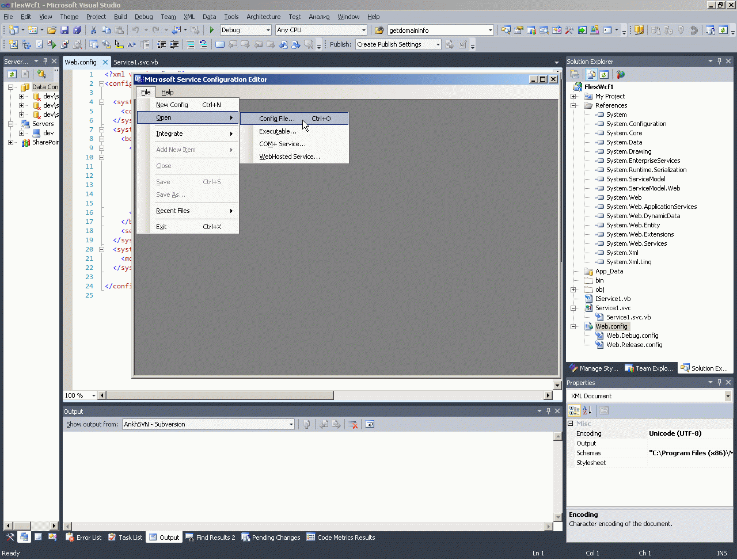Click the code editor horizontal scrollbar
The height and width of the screenshot is (560, 737).
(x=219, y=395)
